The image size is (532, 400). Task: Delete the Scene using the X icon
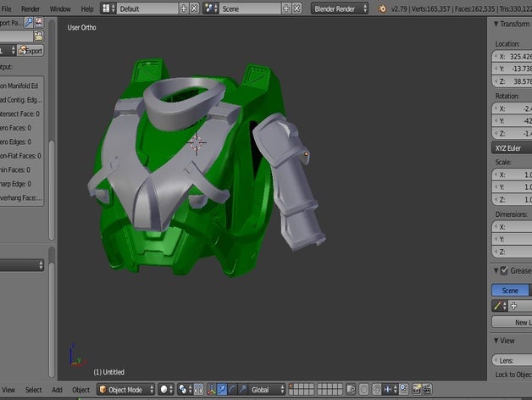coord(295,8)
